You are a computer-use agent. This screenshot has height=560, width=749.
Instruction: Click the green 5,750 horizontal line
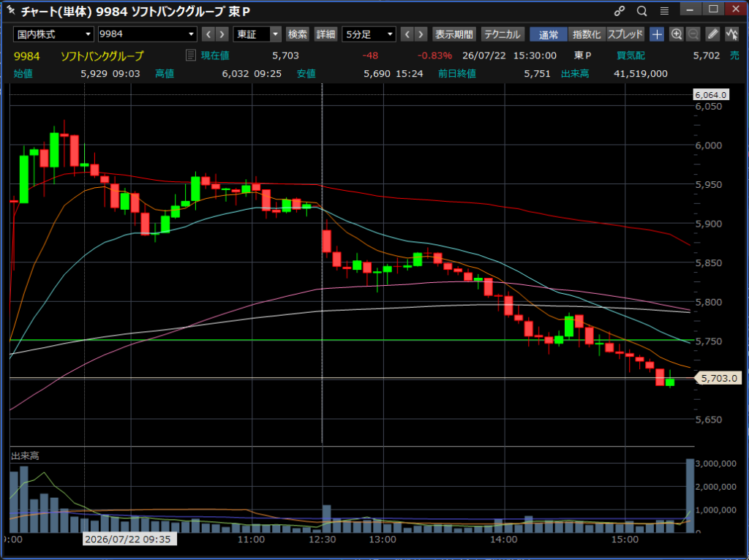[352, 340]
